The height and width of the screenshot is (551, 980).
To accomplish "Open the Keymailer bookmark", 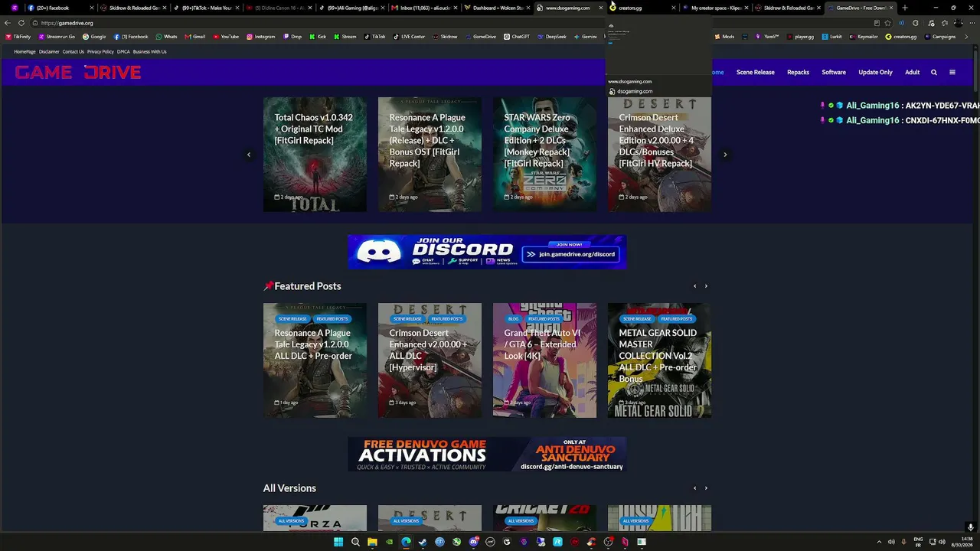I will click(865, 37).
